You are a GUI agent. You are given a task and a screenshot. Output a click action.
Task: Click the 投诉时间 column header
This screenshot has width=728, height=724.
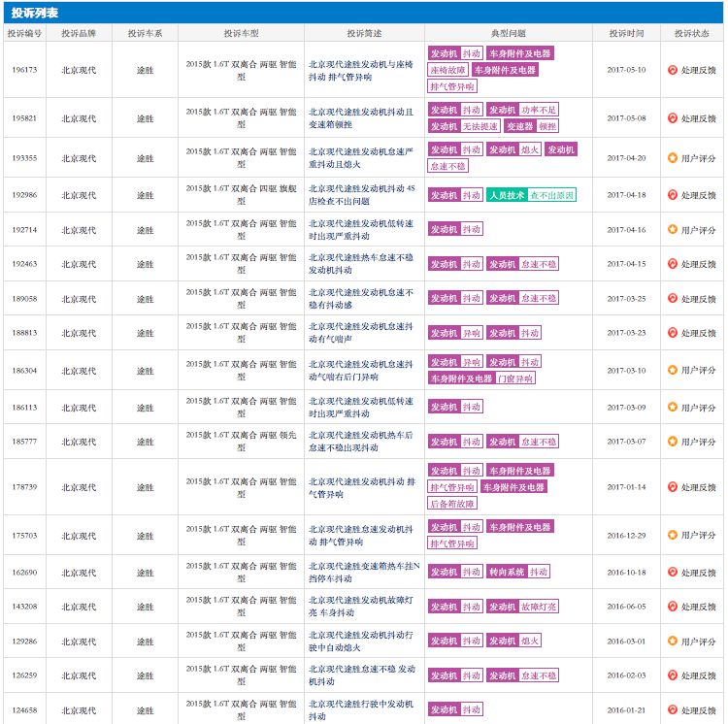(x=626, y=33)
